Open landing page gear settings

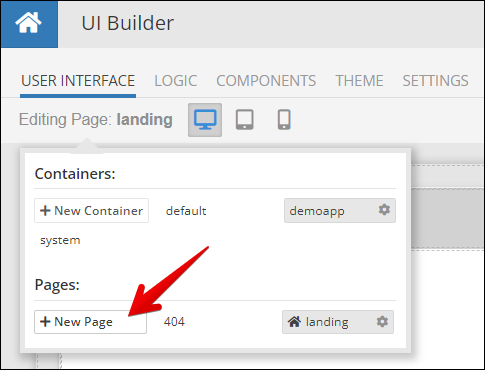(x=382, y=322)
